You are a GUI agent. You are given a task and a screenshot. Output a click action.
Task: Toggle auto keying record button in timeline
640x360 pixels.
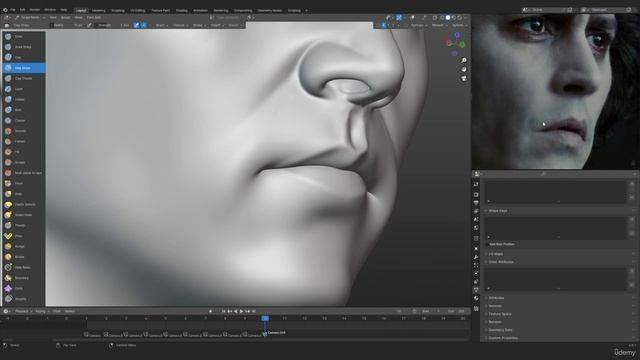(x=210, y=311)
